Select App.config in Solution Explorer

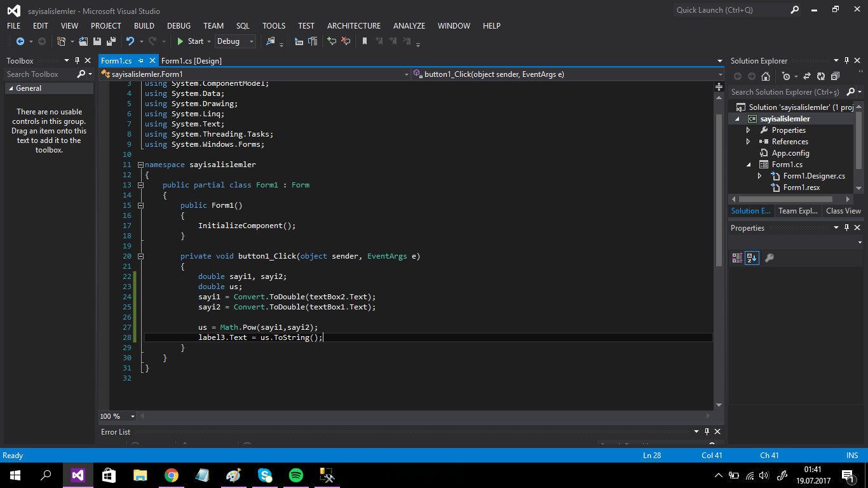point(790,153)
